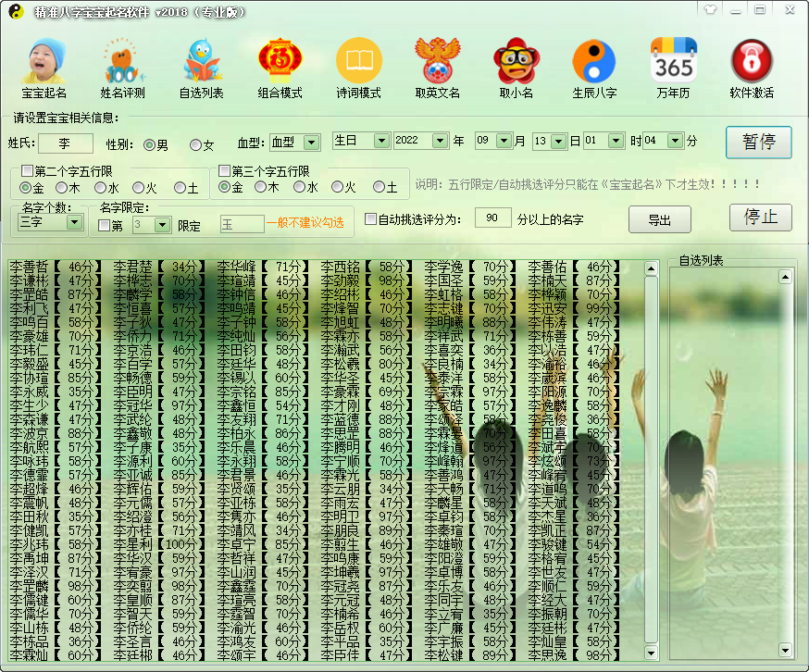Viewport: 809px width, 672px height.
Task: Click the 导出 export button
Action: (659, 219)
